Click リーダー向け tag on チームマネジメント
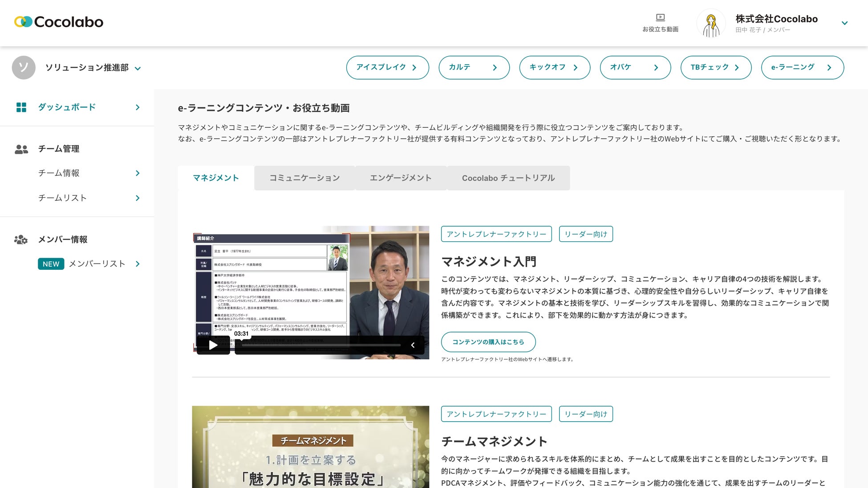Viewport: 868px width, 488px height. click(586, 414)
